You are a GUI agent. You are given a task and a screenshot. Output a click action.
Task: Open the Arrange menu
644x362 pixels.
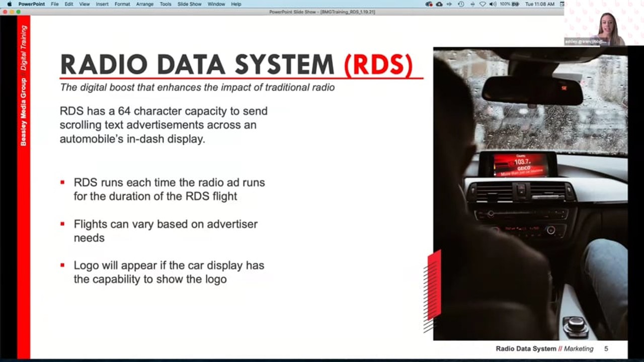(x=145, y=4)
